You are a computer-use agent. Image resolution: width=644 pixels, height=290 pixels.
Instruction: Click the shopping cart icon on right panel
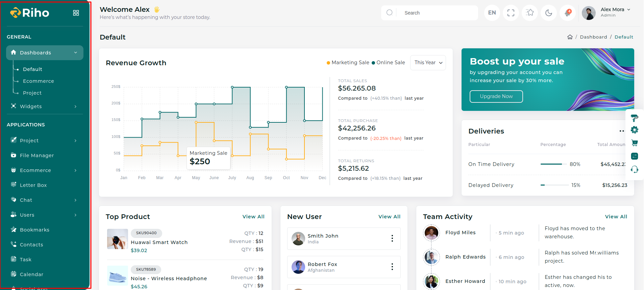pos(635,143)
